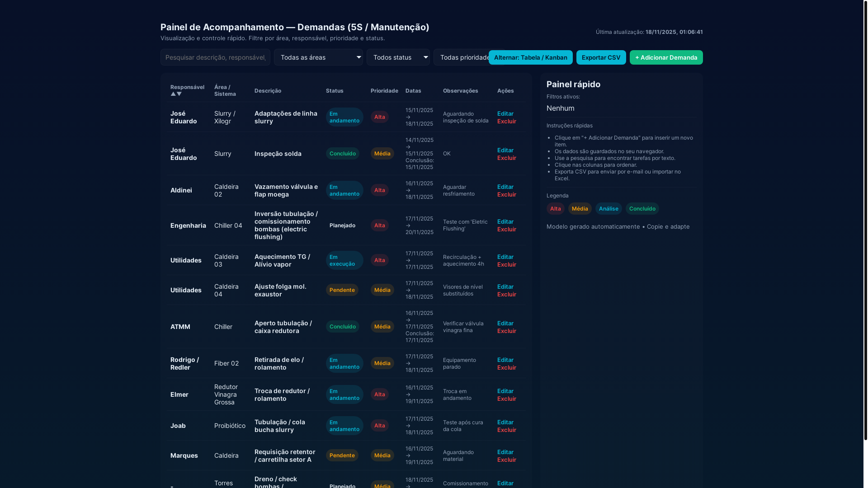
Task: Click the search demands input field
Action: [x=215, y=57]
